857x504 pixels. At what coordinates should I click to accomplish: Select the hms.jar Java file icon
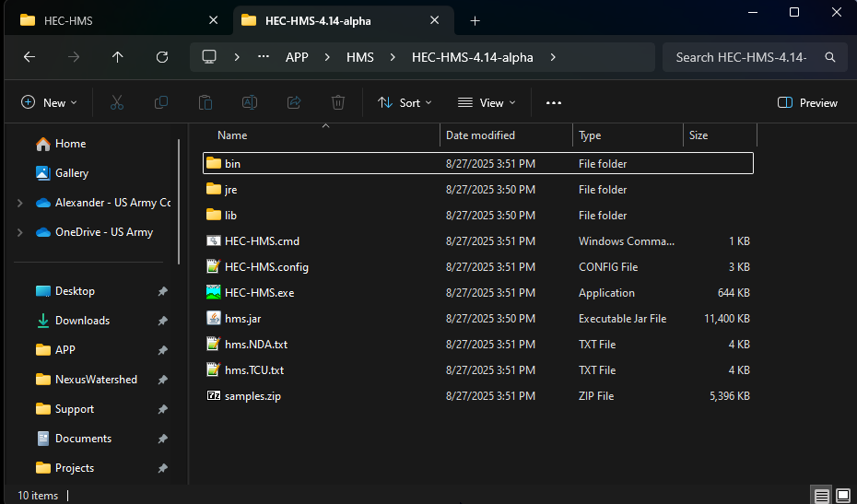pos(214,319)
